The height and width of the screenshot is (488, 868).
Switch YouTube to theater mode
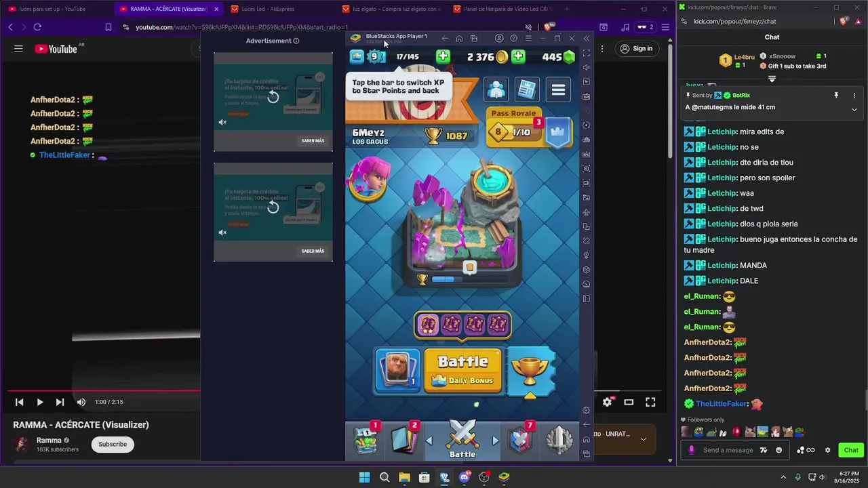click(x=629, y=402)
